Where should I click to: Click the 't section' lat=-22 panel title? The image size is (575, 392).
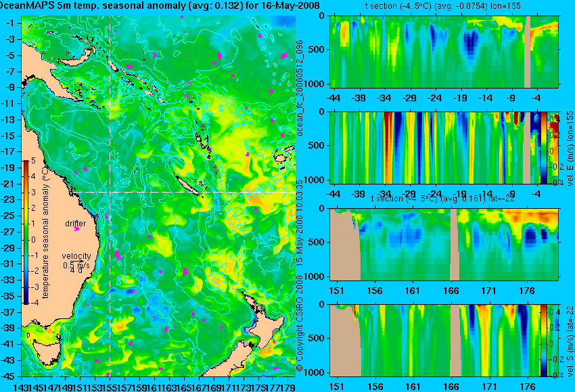click(x=442, y=199)
